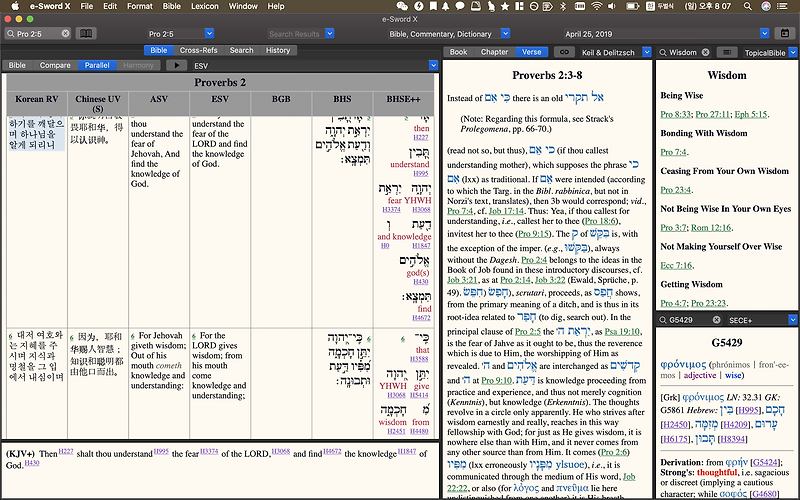Open the Psa 19:10 commentary link
800x500 pixels.
click(x=621, y=332)
